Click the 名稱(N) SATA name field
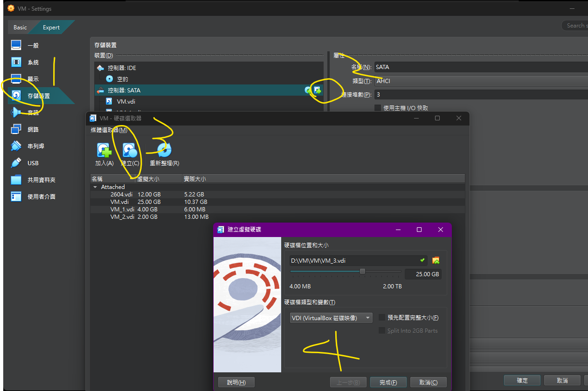The height and width of the screenshot is (391, 588). [481, 67]
